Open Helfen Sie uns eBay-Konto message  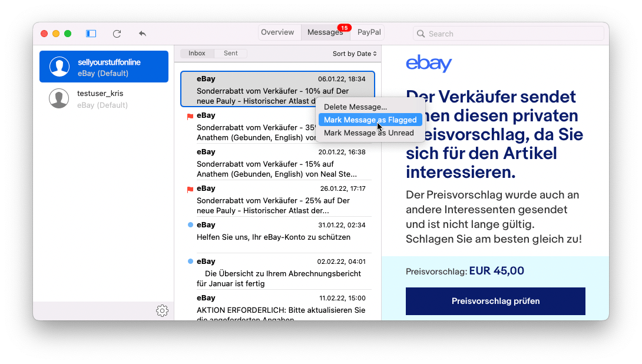tap(277, 236)
